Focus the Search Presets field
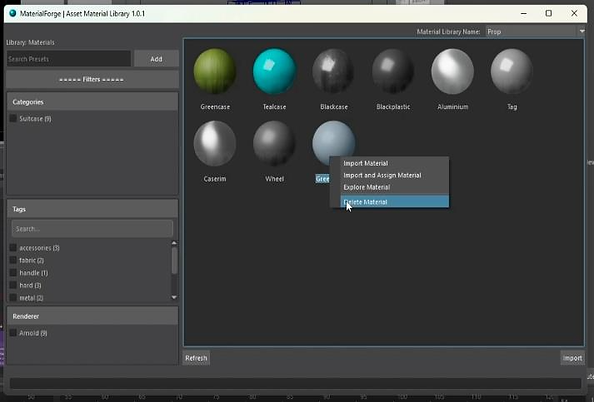 coord(69,59)
